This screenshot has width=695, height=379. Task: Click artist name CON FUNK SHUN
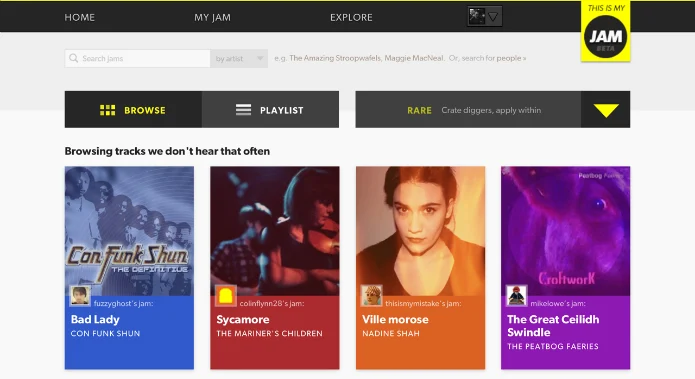tap(105, 333)
